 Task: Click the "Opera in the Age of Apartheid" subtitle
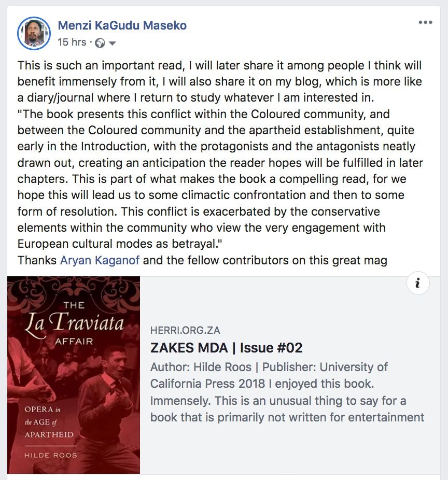tap(49, 422)
